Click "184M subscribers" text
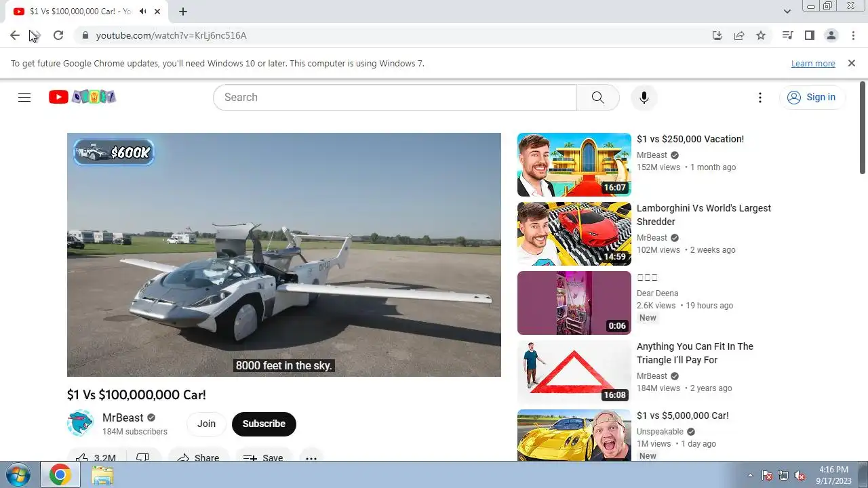Image resolution: width=868 pixels, height=488 pixels. point(135,432)
